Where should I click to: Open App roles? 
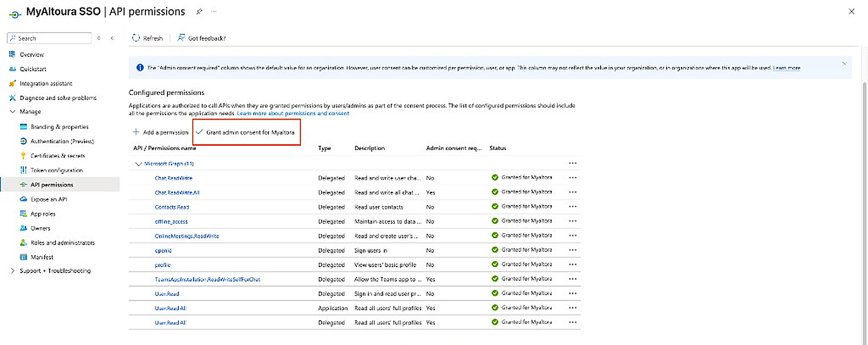(x=43, y=214)
